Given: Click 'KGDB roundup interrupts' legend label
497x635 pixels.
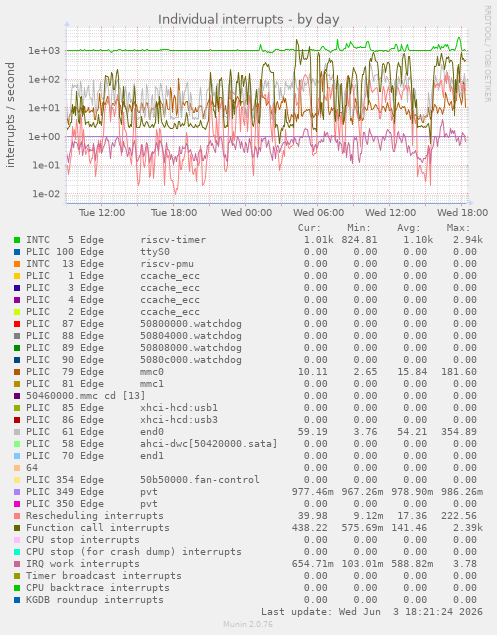Looking at the screenshot, I should click(95, 600).
